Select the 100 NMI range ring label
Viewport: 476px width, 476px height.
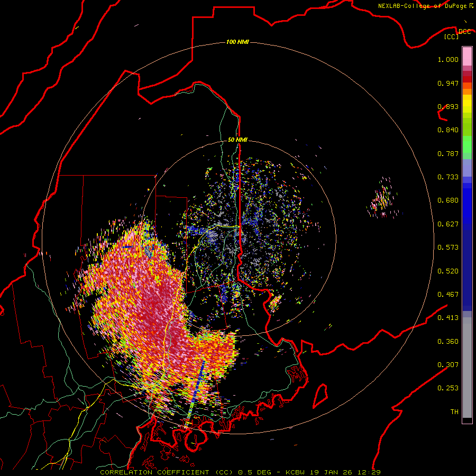point(237,42)
